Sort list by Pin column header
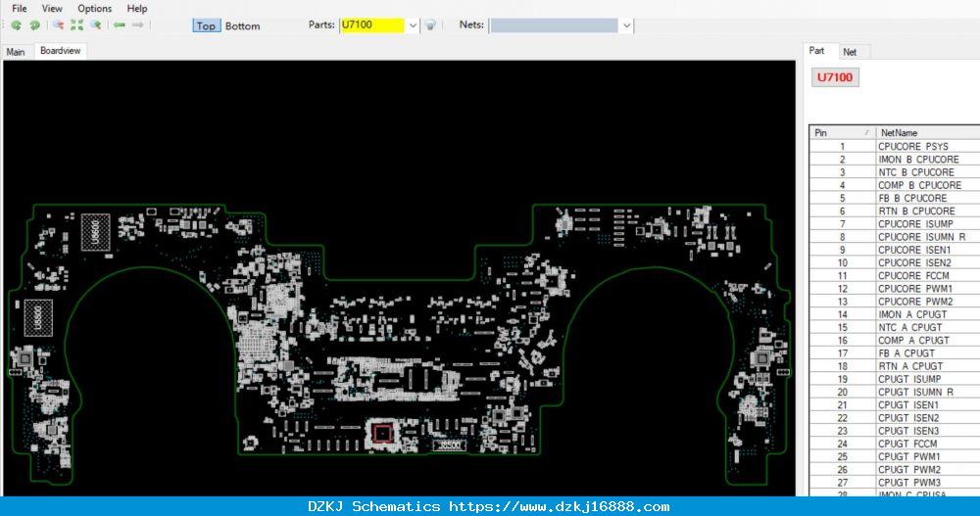Image resolution: width=980 pixels, height=516 pixels. coord(842,132)
